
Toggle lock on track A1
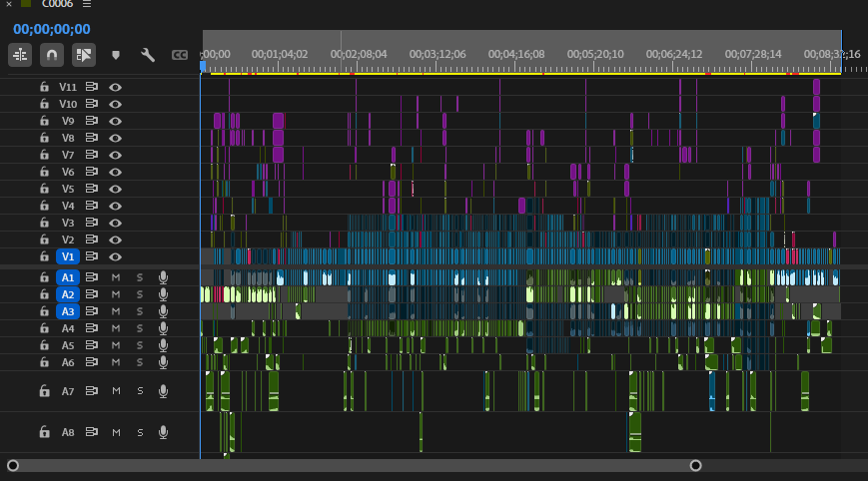[x=44, y=277]
